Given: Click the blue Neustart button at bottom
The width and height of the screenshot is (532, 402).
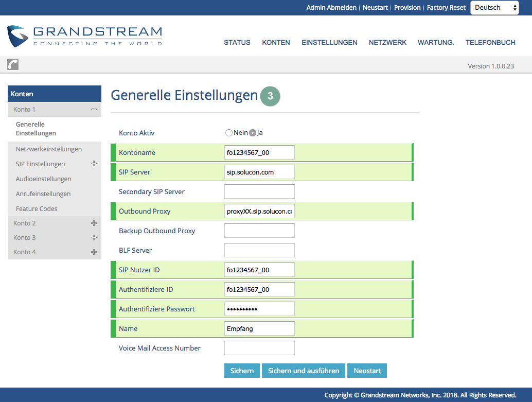Looking at the screenshot, I should (367, 371).
